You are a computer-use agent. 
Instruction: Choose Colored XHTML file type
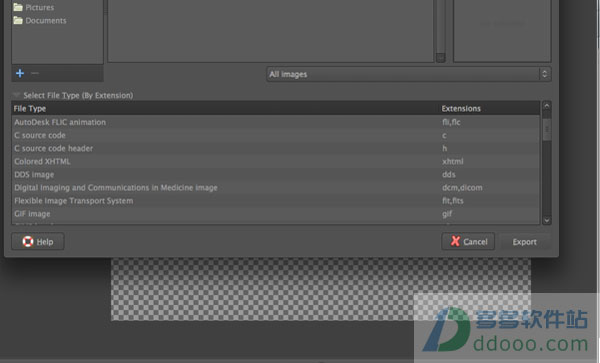(276, 161)
